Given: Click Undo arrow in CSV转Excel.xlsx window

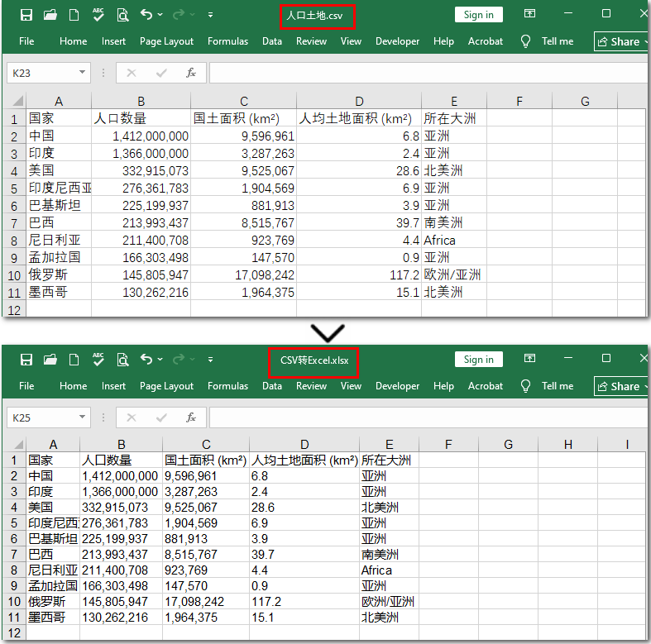Looking at the screenshot, I should (x=146, y=360).
